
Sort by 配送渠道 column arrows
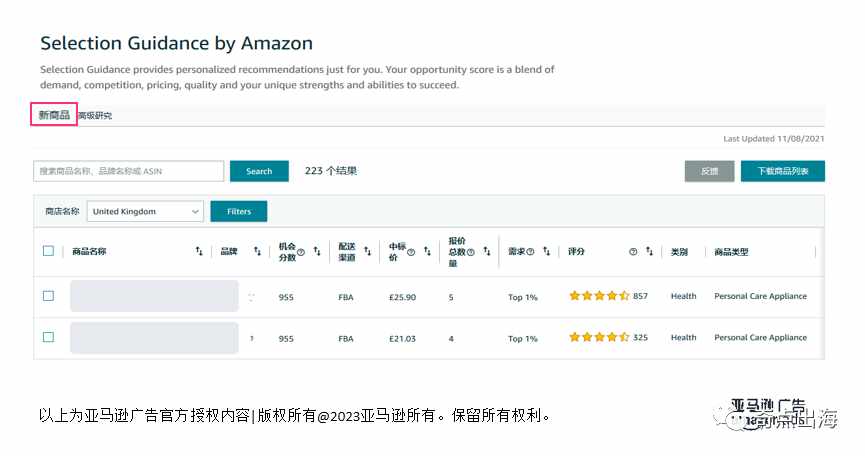click(368, 251)
